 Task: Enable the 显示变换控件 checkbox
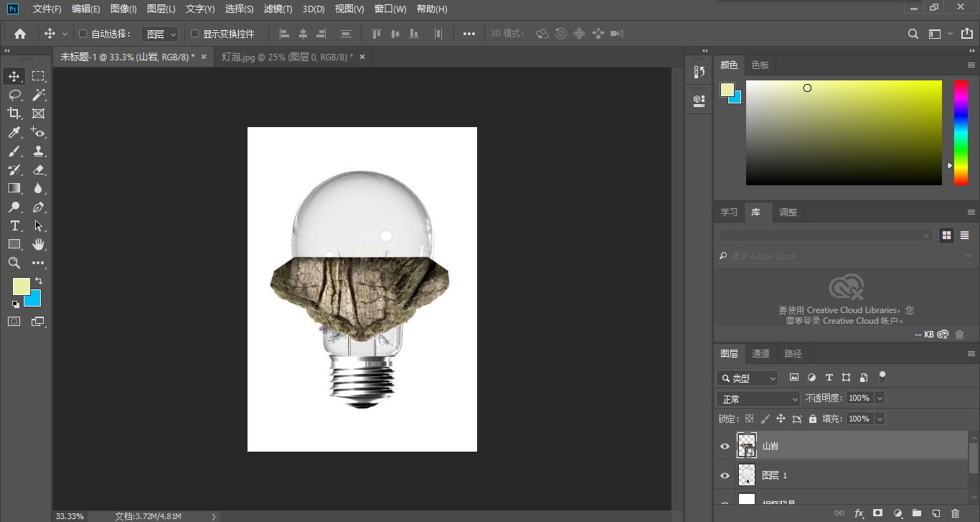(x=194, y=34)
